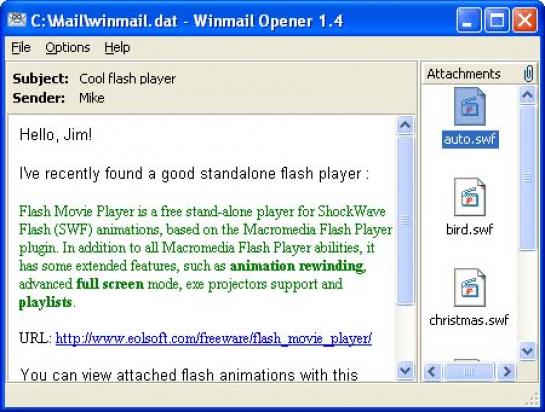Image resolution: width=545 pixels, height=412 pixels.
Task: Click the message body vertical scrollbar thumb
Action: click(x=405, y=220)
